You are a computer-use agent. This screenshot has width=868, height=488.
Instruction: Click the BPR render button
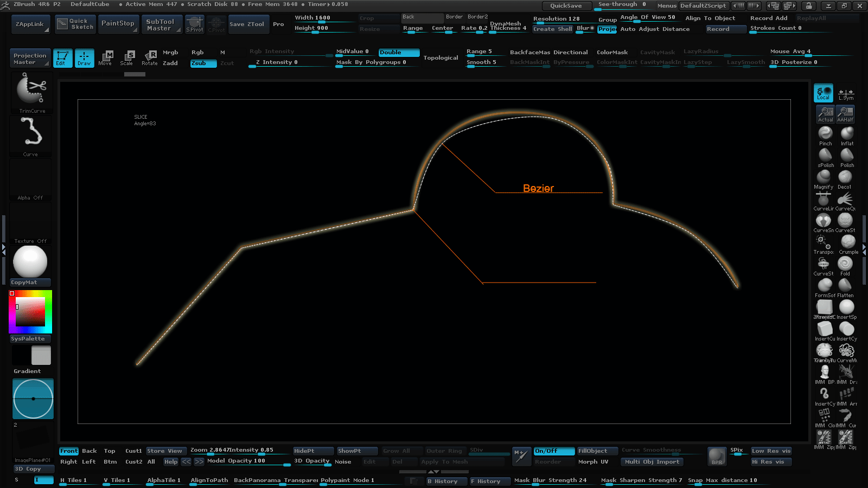pos(717,456)
